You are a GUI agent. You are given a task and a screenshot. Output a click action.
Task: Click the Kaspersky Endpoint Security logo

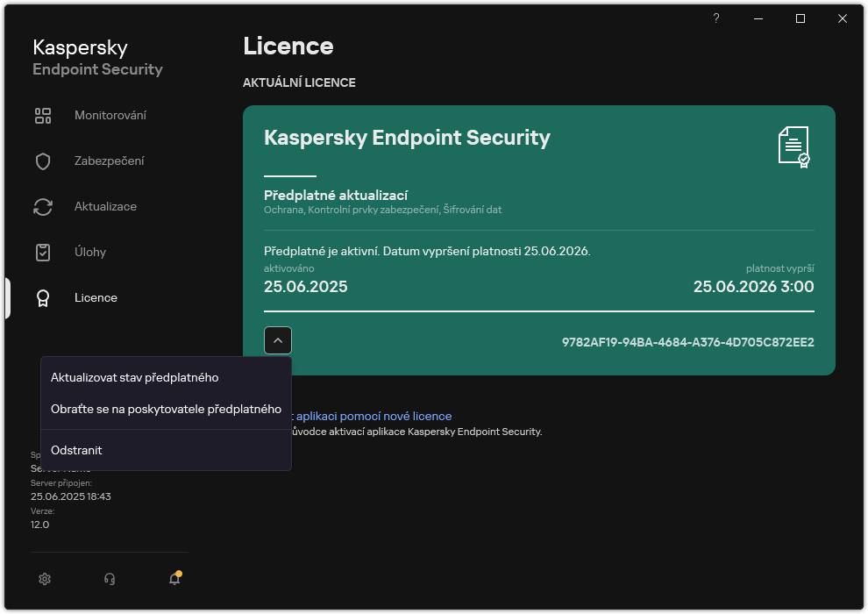96,56
